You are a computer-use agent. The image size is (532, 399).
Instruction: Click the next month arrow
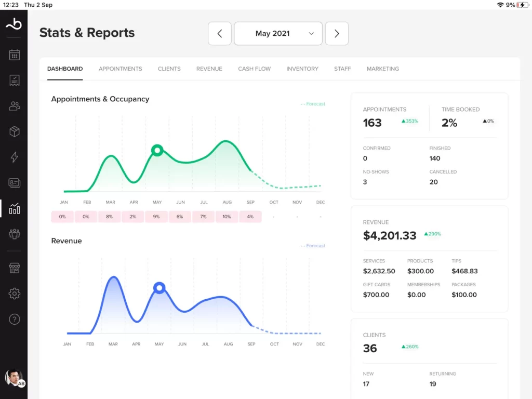click(337, 33)
